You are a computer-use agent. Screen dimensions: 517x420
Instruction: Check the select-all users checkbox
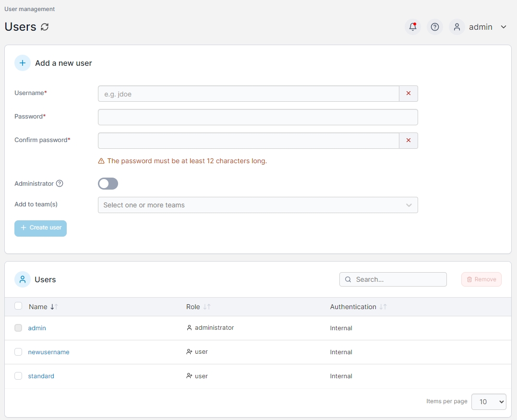click(x=18, y=306)
